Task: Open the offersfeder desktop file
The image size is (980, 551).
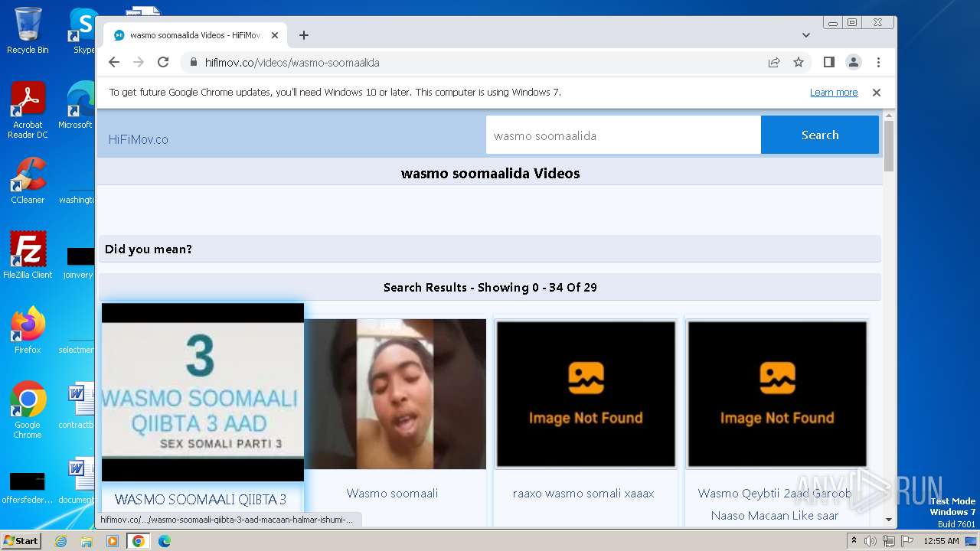Action: [28, 487]
